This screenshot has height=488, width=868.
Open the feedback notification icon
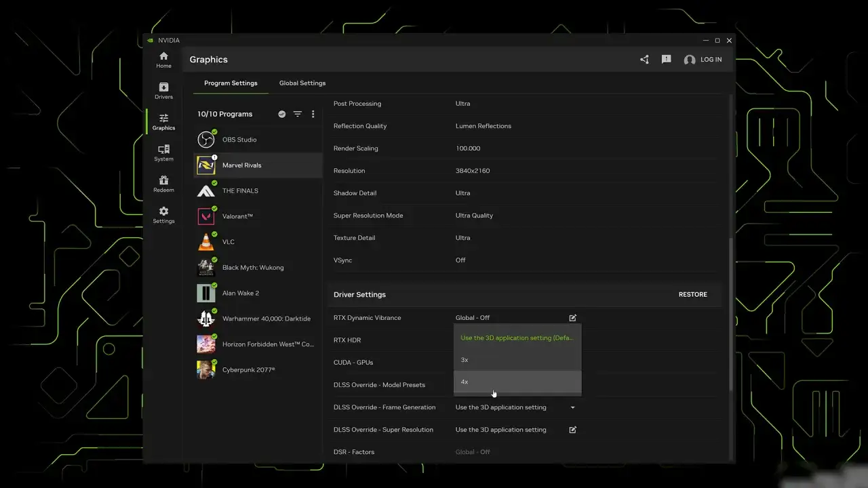point(667,60)
